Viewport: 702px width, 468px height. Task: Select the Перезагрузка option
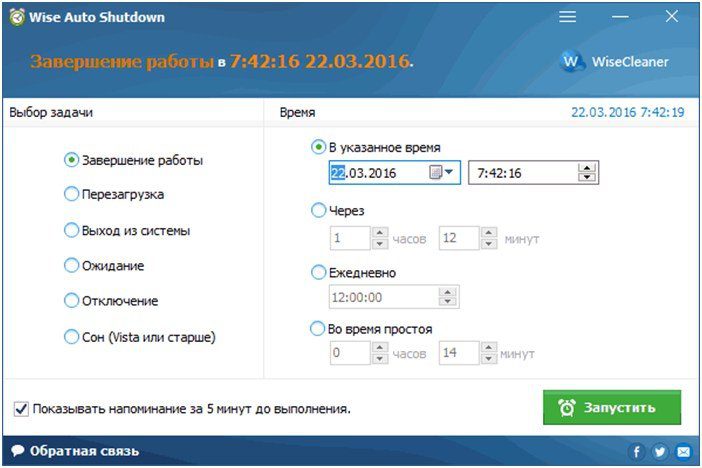tap(114, 194)
